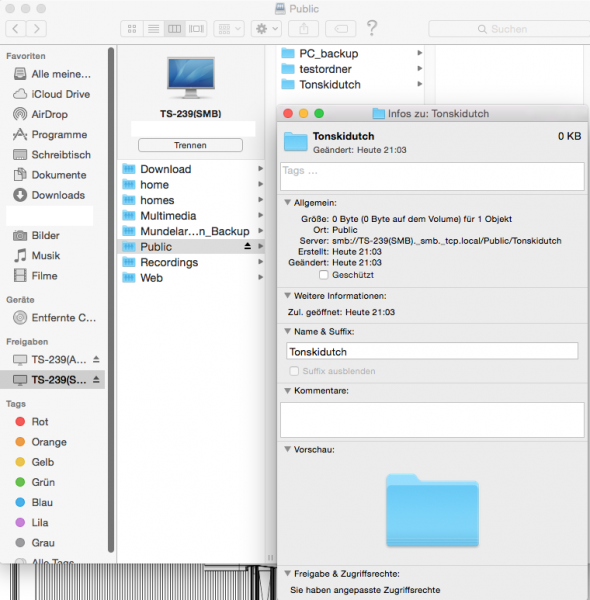Switch Finder to list view
Viewport: 590px width, 600px height.
pos(153,29)
